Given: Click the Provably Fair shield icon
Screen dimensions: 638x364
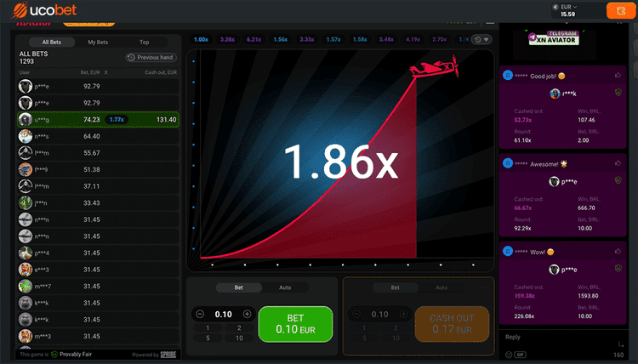Looking at the screenshot, I should (x=54, y=355).
